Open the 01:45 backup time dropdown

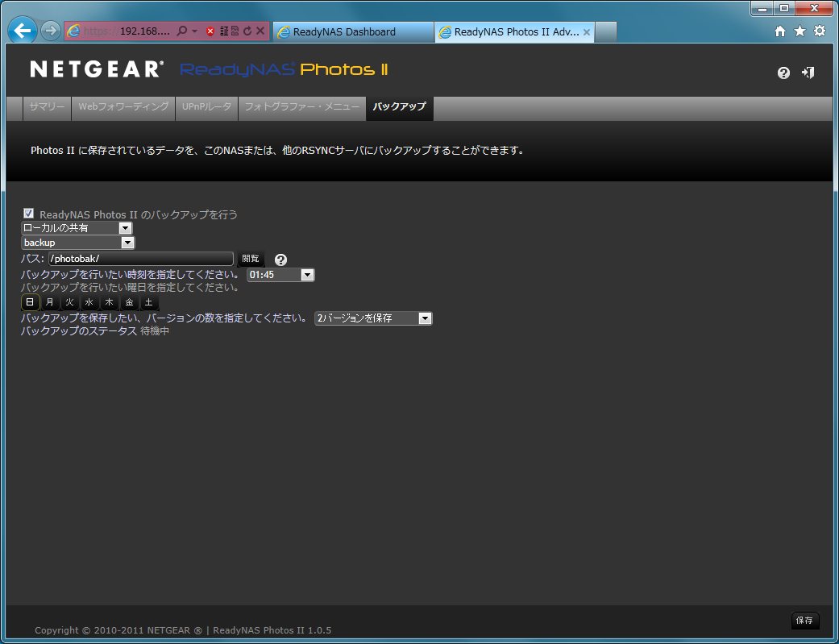pyautogui.click(x=280, y=275)
